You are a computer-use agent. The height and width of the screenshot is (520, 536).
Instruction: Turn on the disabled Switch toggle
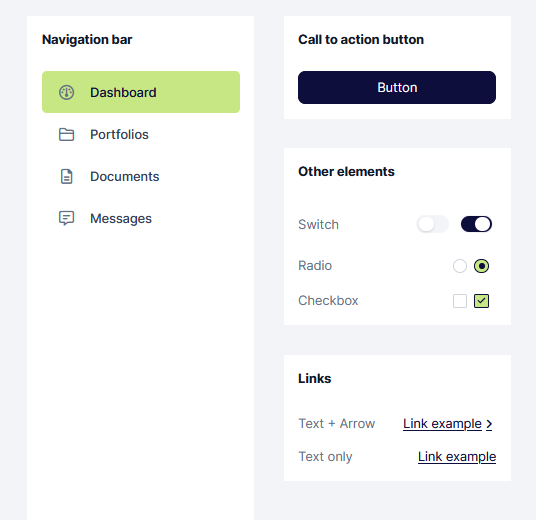click(432, 224)
